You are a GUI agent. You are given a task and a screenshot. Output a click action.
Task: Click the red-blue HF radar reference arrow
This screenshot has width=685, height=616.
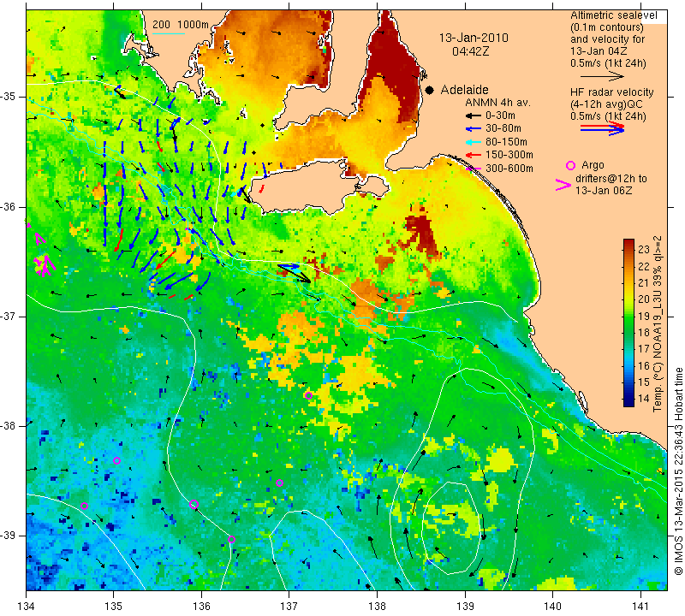pyautogui.click(x=602, y=128)
